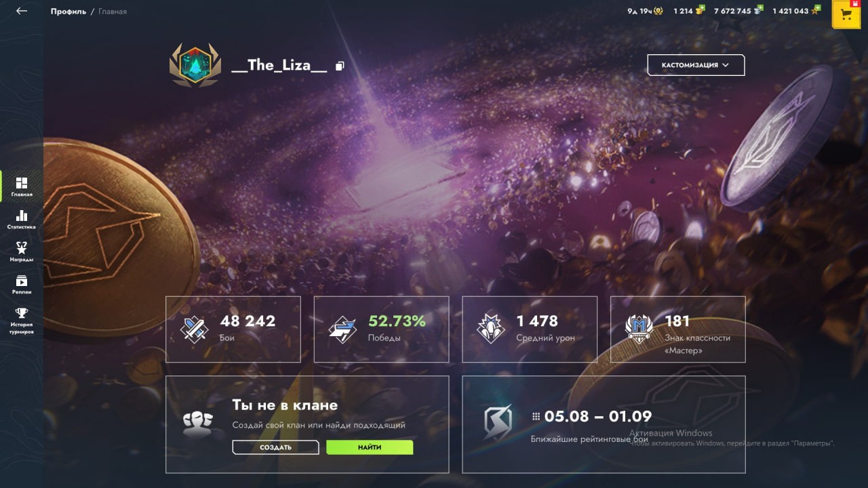Open the shopping cart icon

(x=846, y=15)
